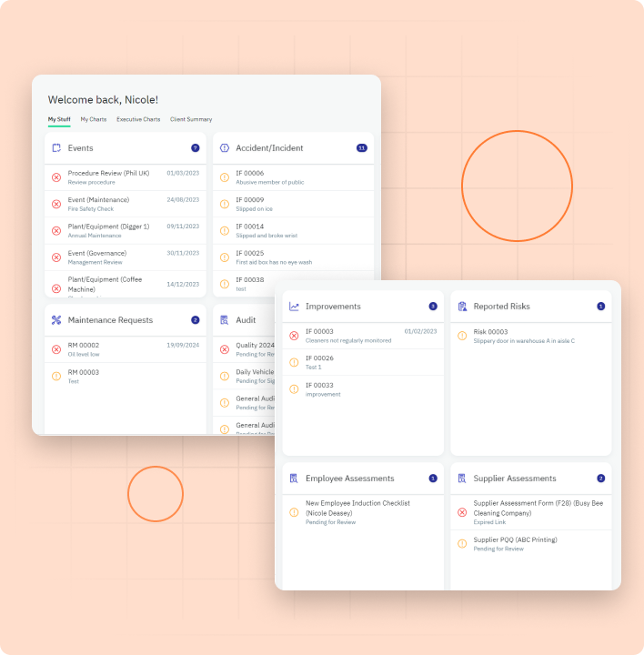Viewport: 644px width, 655px height.
Task: Open Supplier Assessment Form (F28) entry
Action: 531,512
